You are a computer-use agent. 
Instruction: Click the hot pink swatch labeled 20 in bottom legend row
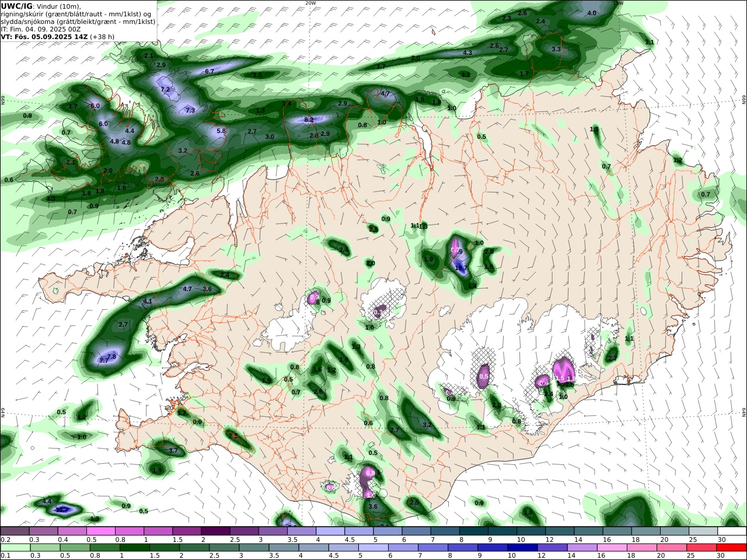click(671, 548)
